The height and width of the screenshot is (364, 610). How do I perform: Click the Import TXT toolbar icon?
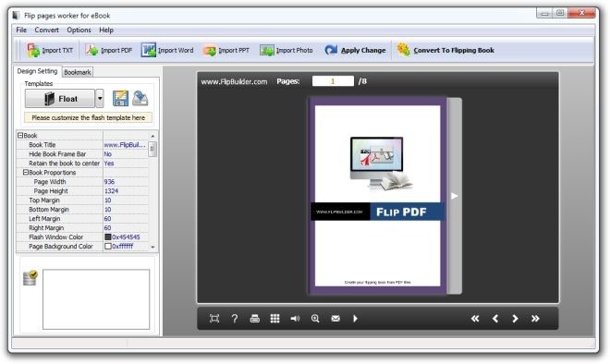(33, 50)
